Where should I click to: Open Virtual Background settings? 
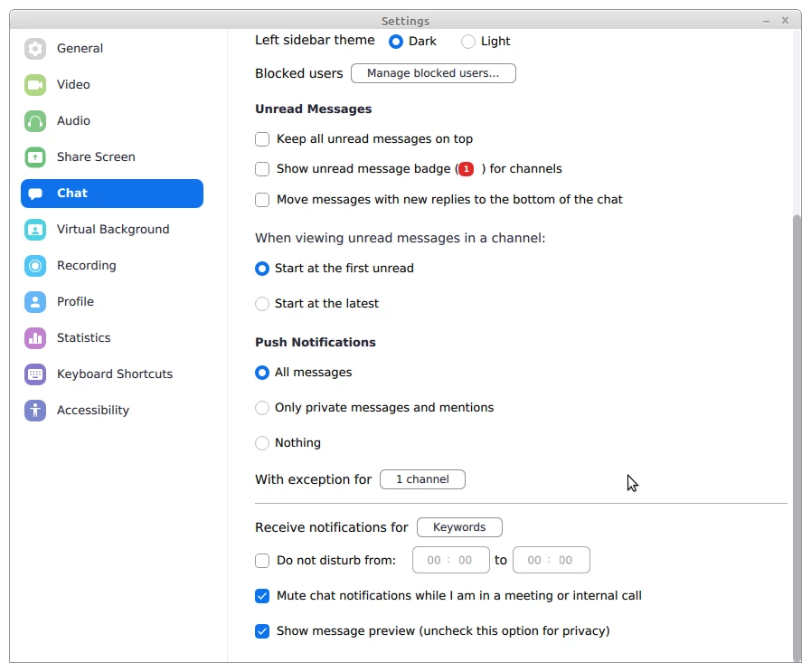point(113,230)
